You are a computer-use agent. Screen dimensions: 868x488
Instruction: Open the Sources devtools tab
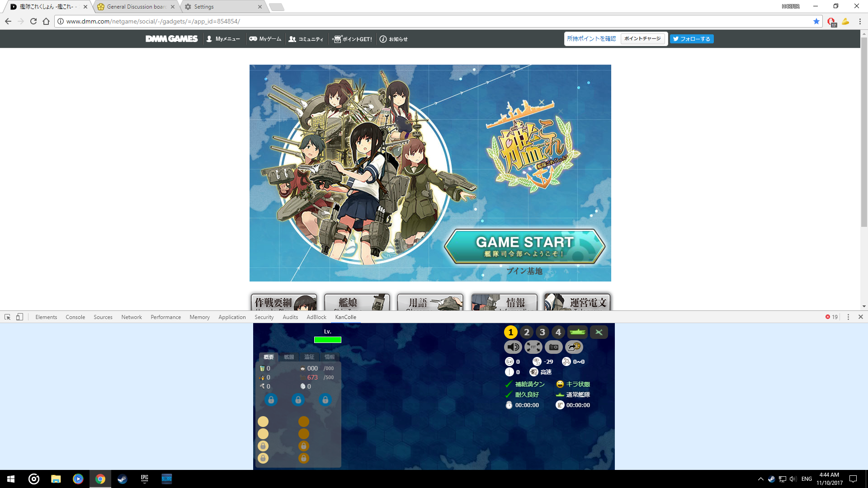coord(103,317)
